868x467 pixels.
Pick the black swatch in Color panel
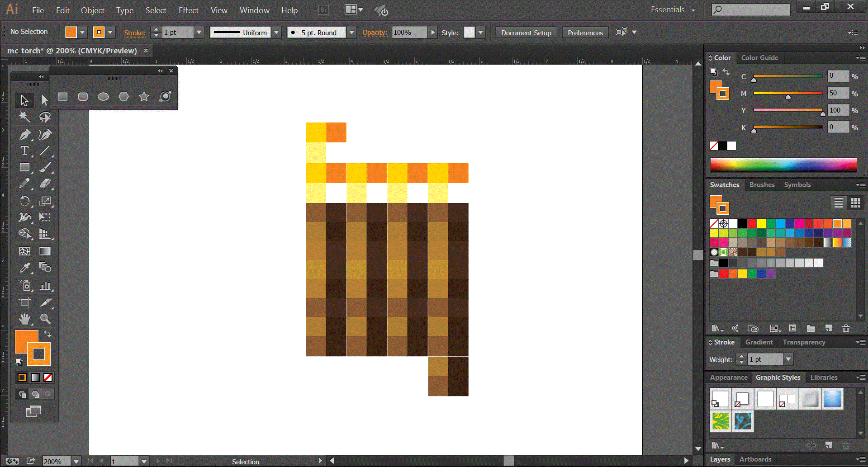tap(723, 146)
